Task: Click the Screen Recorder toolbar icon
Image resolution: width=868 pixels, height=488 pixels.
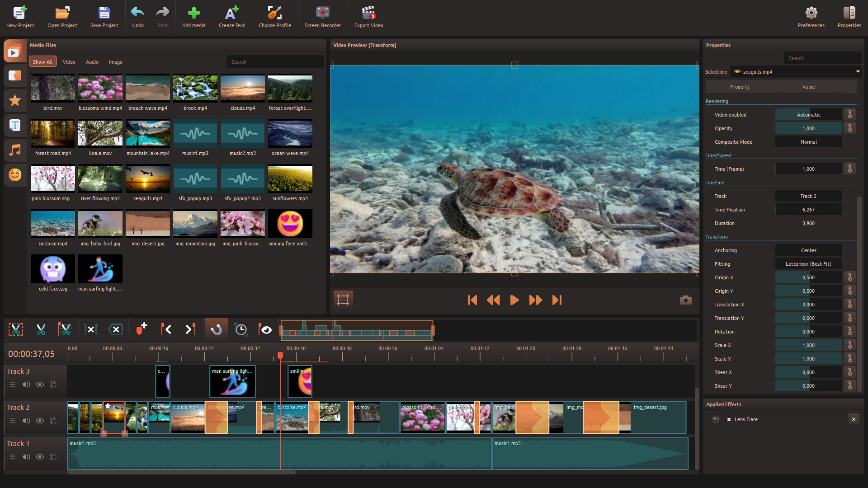Action: [322, 17]
